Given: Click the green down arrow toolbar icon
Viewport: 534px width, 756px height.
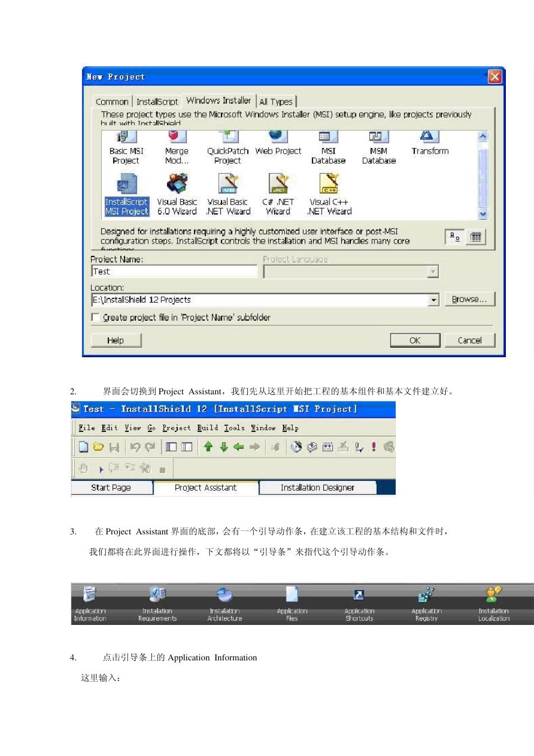Looking at the screenshot, I should (x=224, y=447).
